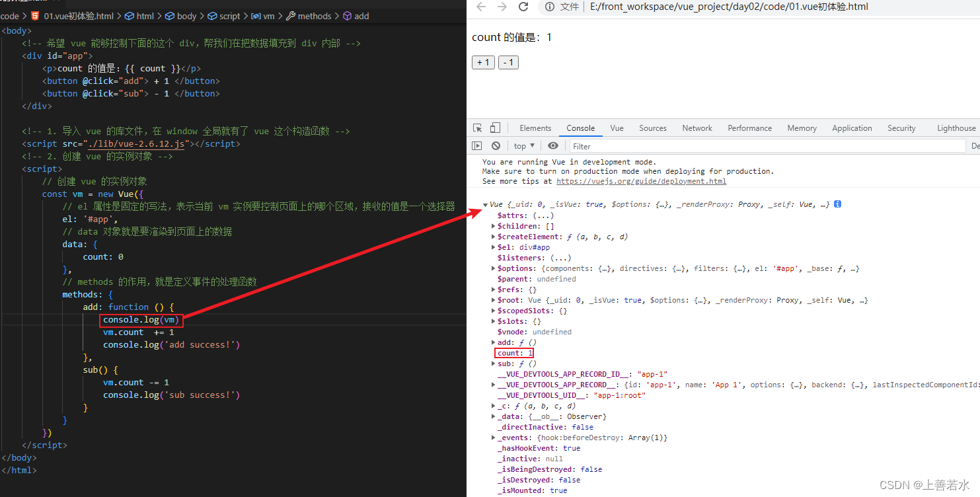Click the + 1 button on page
980x497 pixels.
tap(483, 62)
